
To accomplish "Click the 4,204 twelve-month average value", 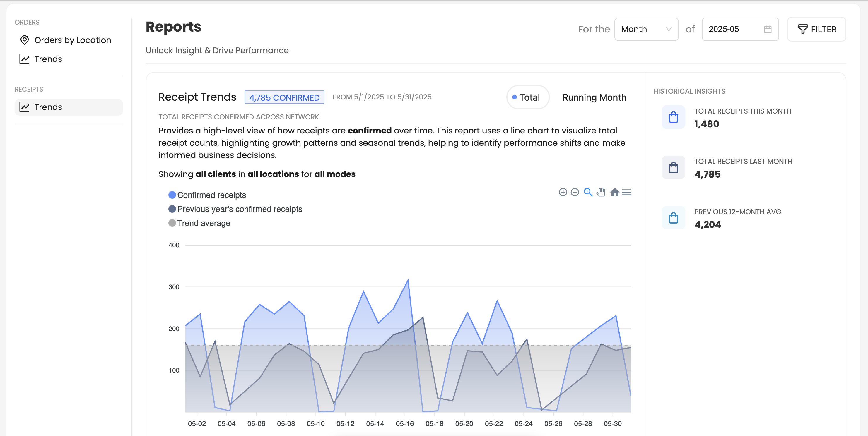I will [708, 224].
